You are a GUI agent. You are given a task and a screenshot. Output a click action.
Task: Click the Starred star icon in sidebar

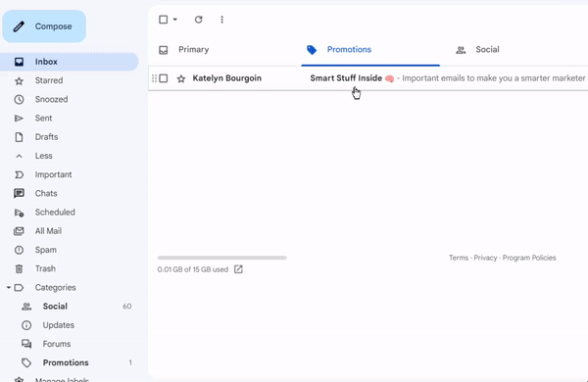(19, 80)
